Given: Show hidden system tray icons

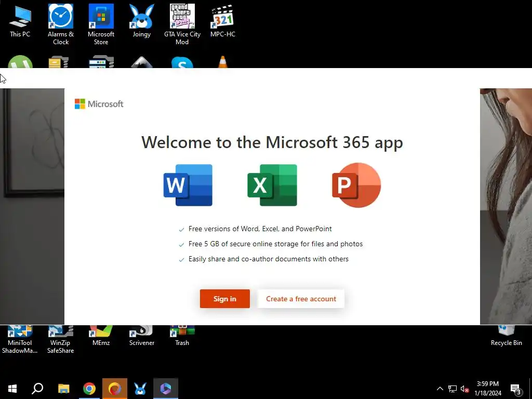Looking at the screenshot, I should [x=440, y=389].
